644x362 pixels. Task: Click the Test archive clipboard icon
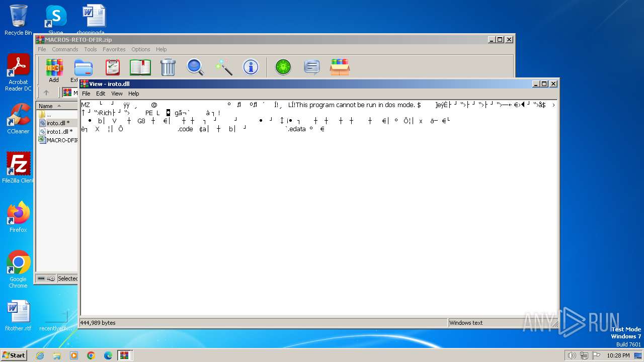tap(112, 67)
